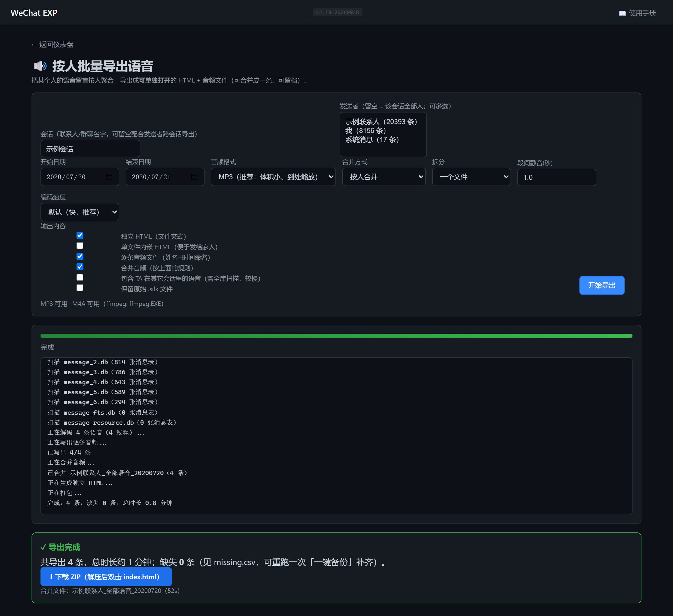
Task: Open the 合并方式 按人合并 dropdown
Action: (x=384, y=177)
